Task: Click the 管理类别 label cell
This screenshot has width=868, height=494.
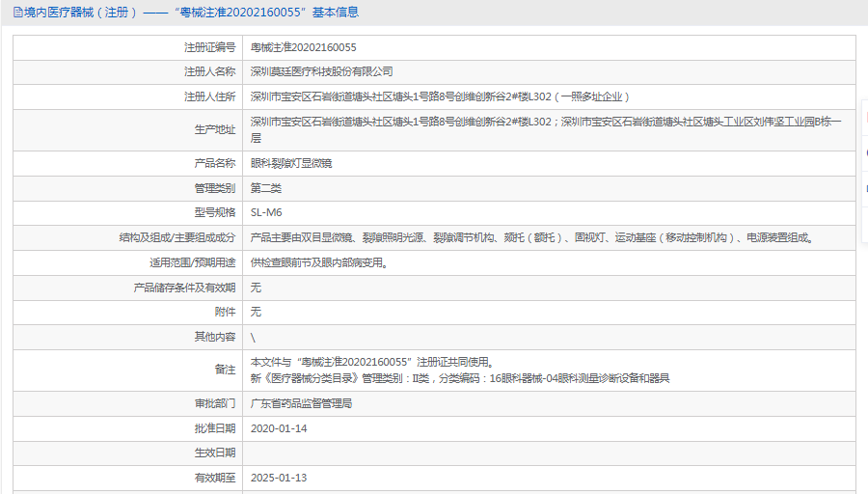Action: click(x=128, y=188)
